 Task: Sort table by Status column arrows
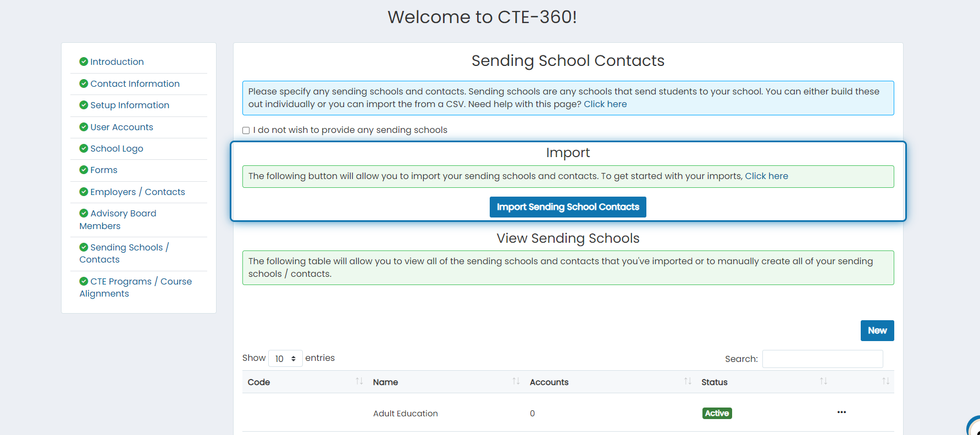point(823,381)
